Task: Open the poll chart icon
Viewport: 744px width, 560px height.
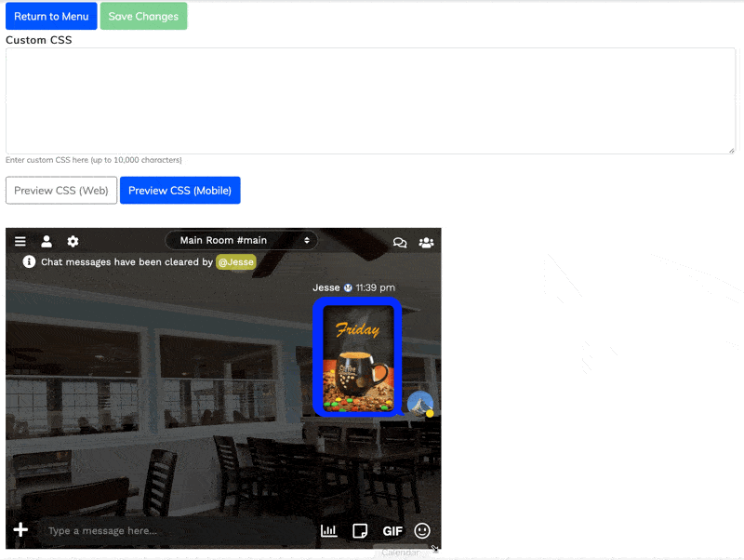Action: [x=329, y=530]
